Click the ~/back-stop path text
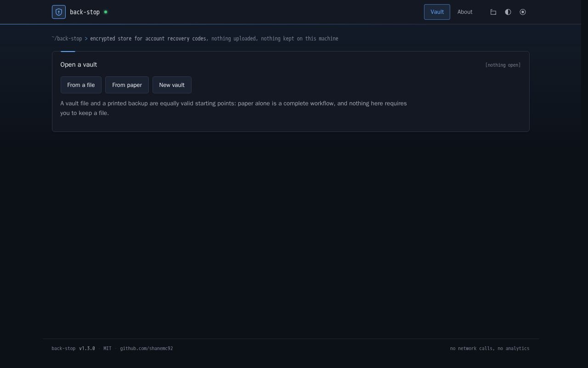The image size is (588, 368). tap(67, 39)
